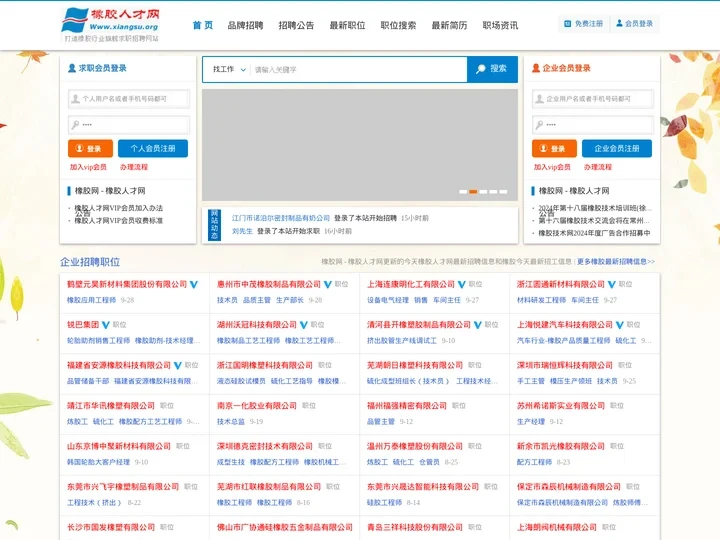Click the V badge next to 惠州市申茂橡胶制品有限公司
Viewport: 720px width, 540px height.
[x=328, y=285]
